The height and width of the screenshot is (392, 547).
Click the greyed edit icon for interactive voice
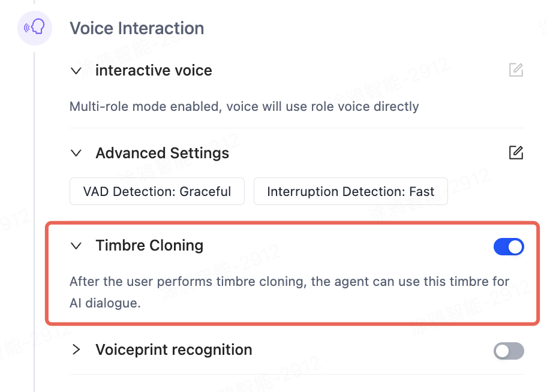tap(516, 70)
